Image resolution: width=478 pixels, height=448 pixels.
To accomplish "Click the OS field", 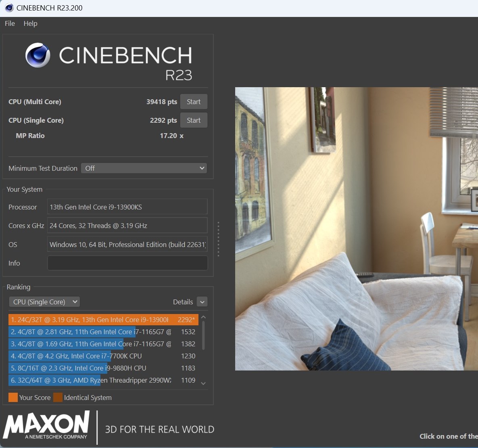I will [127, 244].
